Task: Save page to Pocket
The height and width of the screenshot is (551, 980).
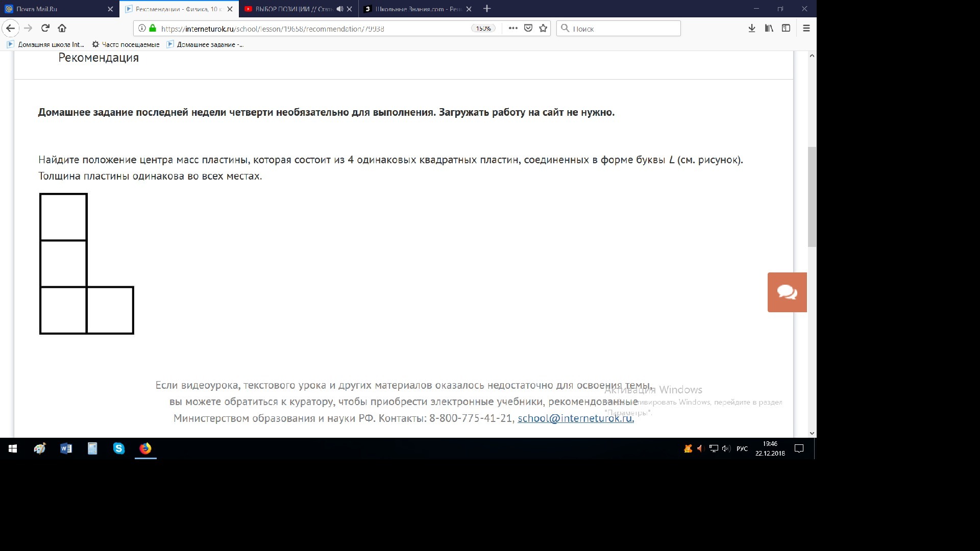Action: (528, 29)
